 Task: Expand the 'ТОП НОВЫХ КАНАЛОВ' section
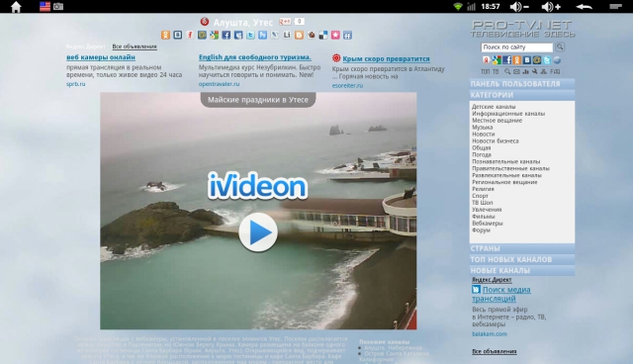click(x=522, y=259)
